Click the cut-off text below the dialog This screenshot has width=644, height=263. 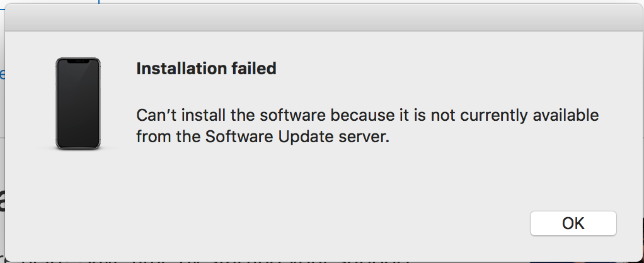coord(205,260)
